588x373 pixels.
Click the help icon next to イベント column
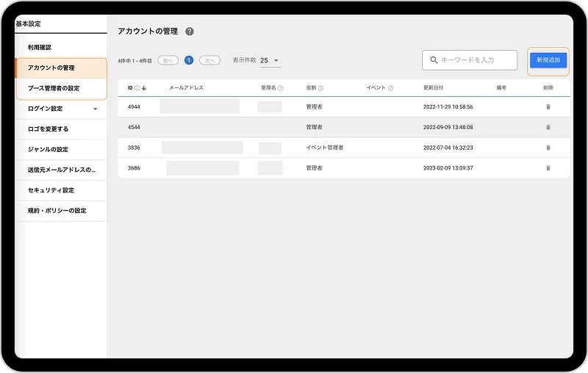point(391,88)
